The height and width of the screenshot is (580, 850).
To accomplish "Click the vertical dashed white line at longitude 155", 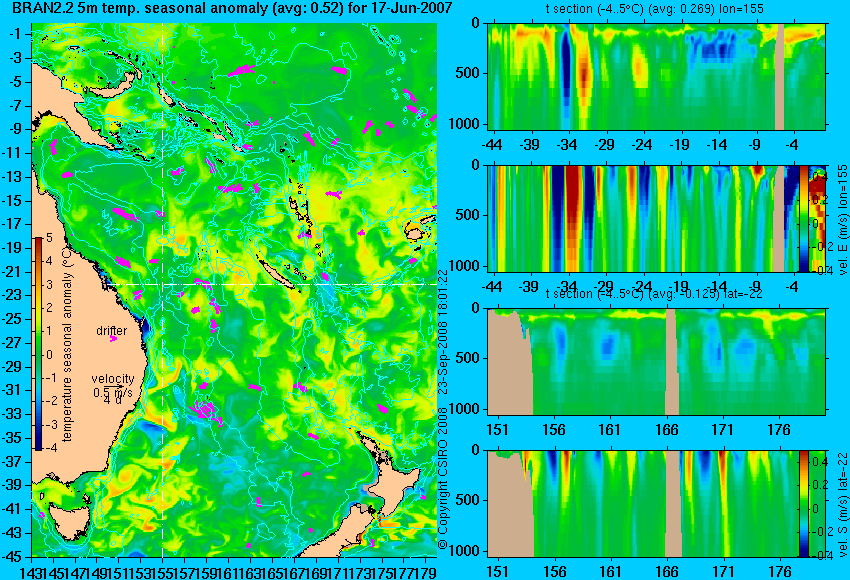I will 163,290.
